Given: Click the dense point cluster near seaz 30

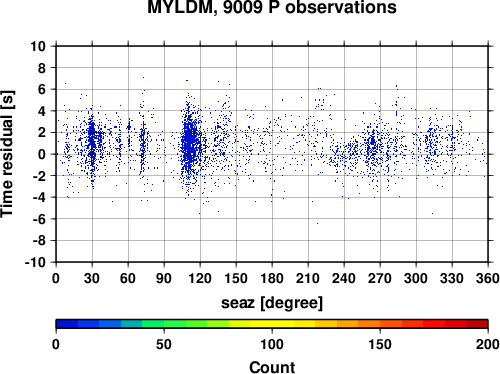Looking at the screenshot, I should pos(92,137).
